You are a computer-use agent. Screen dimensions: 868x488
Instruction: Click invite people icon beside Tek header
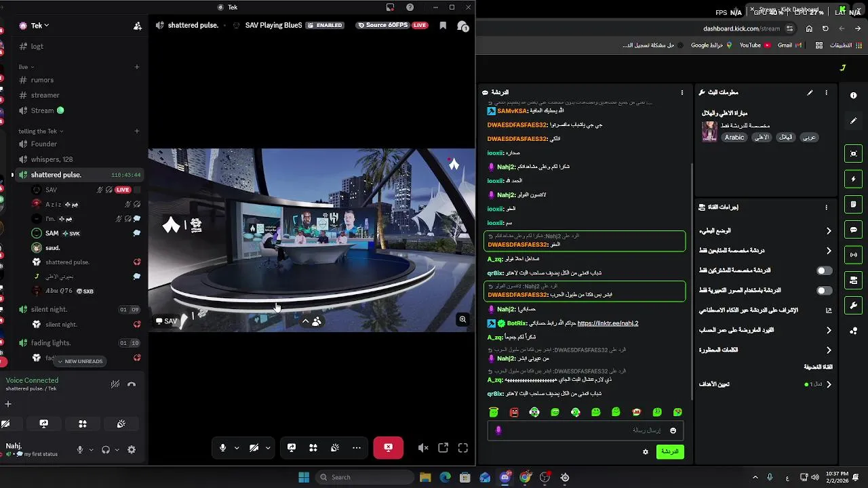[138, 26]
